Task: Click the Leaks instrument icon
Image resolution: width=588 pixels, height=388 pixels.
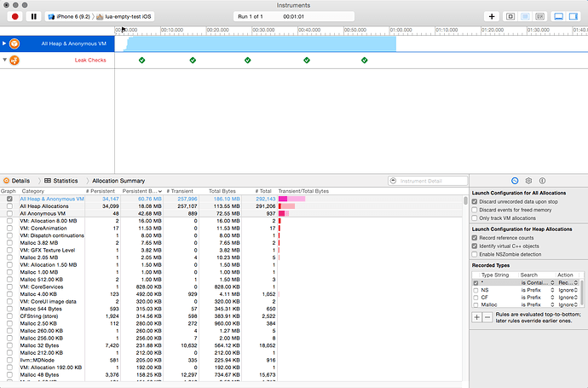Action: 14,60
